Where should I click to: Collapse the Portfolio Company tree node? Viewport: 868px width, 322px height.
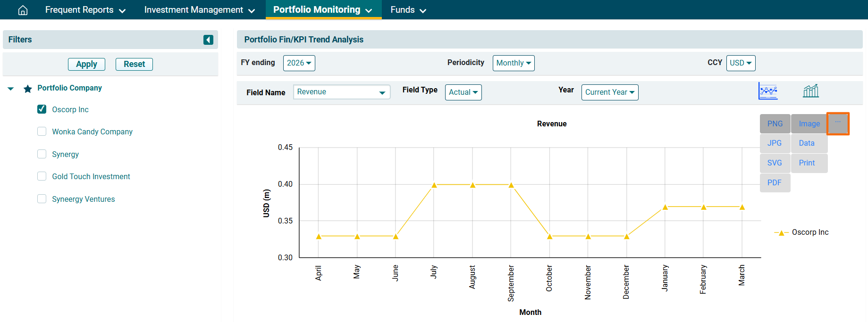[x=11, y=89]
